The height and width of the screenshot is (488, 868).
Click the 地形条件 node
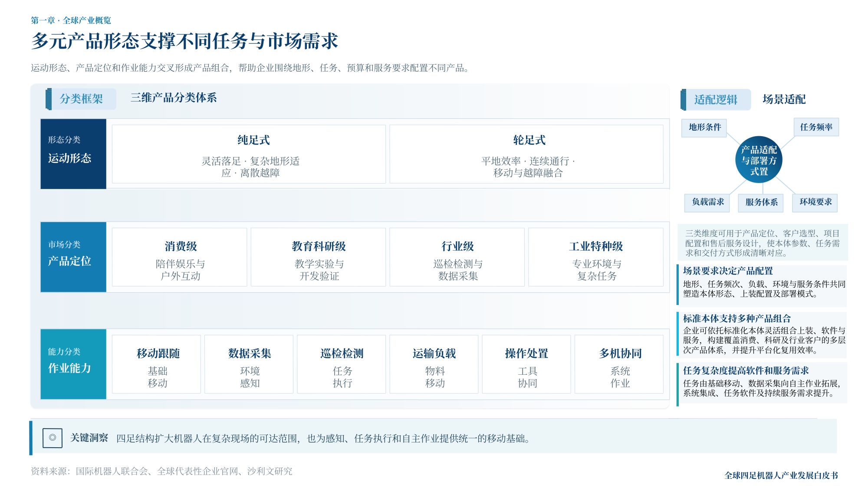pyautogui.click(x=704, y=128)
